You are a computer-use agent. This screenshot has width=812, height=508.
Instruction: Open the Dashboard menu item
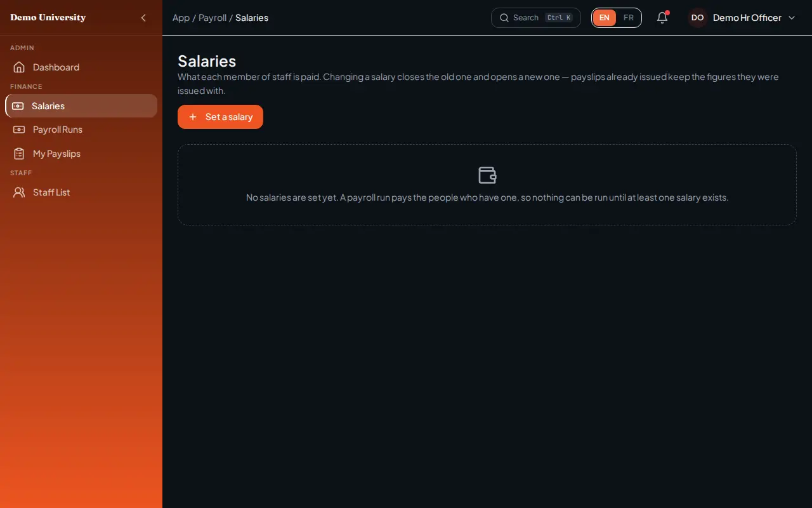[x=81, y=67]
